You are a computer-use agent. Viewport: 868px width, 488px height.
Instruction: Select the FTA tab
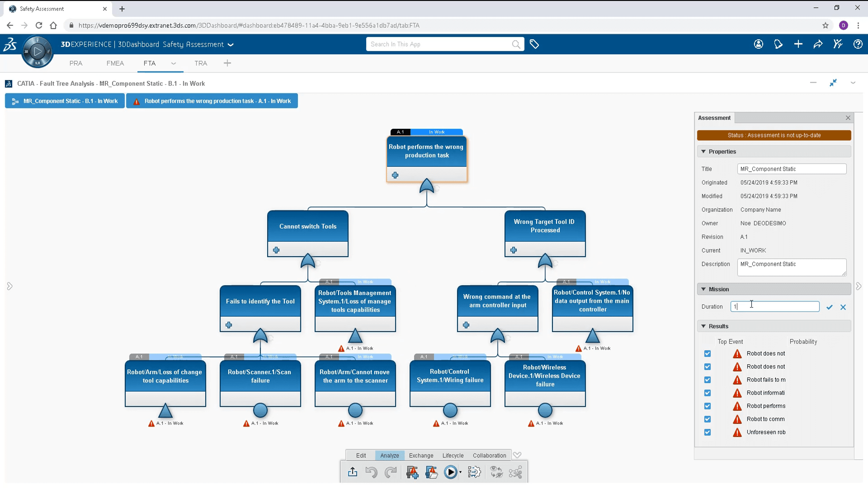149,62
